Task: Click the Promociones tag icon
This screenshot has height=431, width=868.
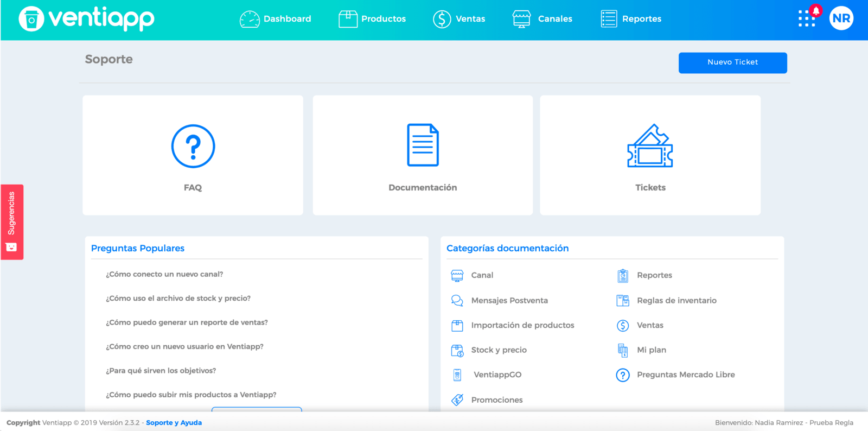Action: (x=457, y=400)
